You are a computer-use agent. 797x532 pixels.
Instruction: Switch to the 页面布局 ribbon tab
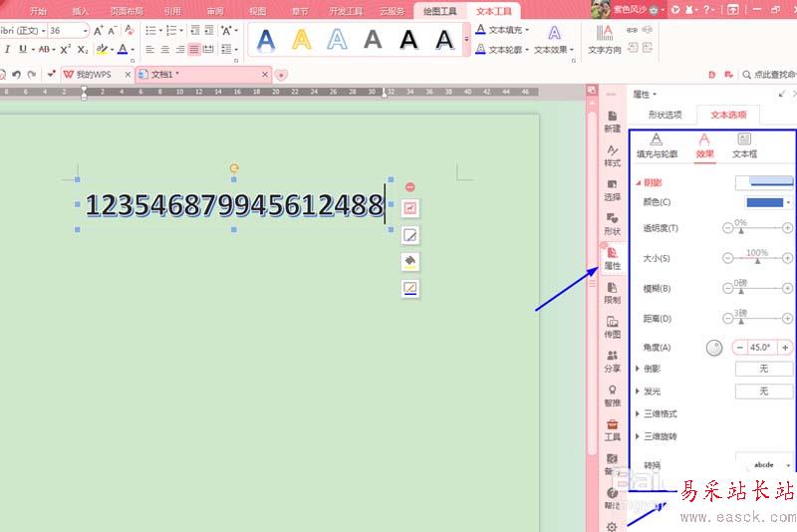click(128, 11)
